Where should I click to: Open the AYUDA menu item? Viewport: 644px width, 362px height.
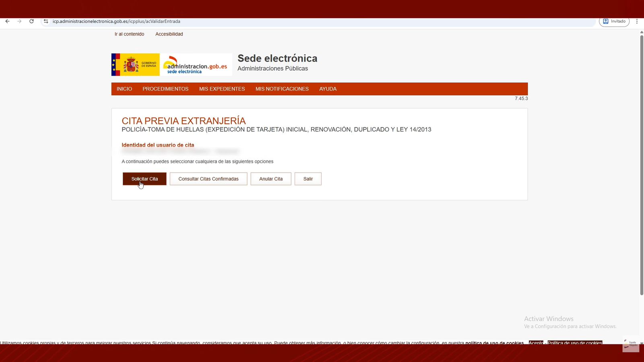click(x=328, y=89)
